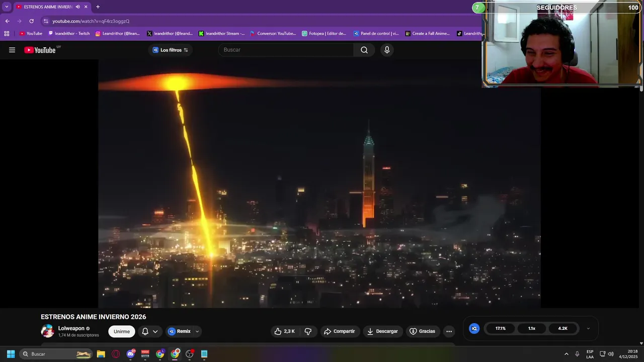644x362 pixels.
Task: Start voice search with the microphone
Action: 387,50
